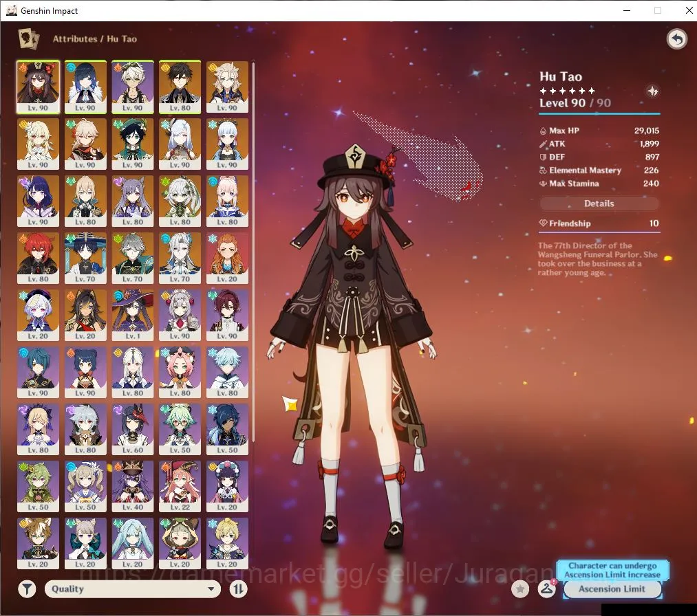
Task: Select Chevreuse's Lv. 40 portrait card
Action: pyautogui.click(x=133, y=486)
